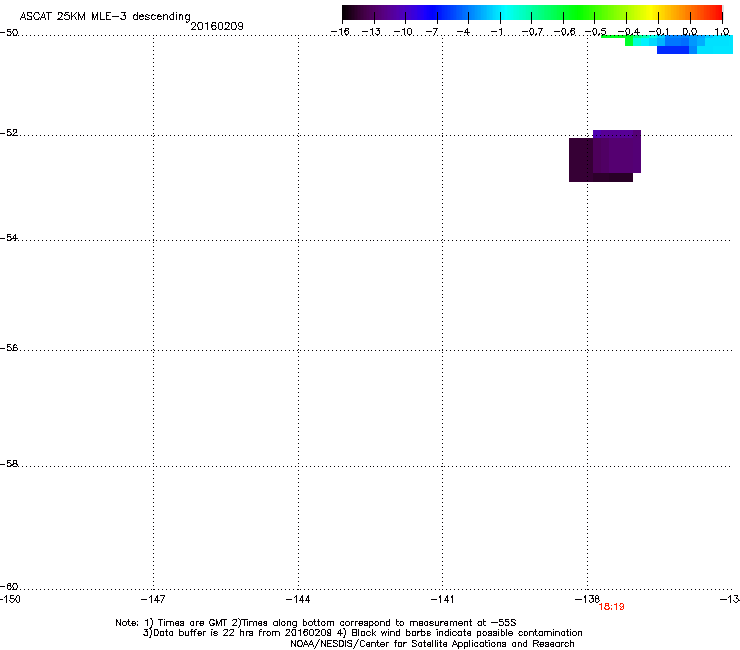Image resolution: width=740 pixels, height=650 pixels.
Task: Click the plot title ASCAT 25KM MLE-3 descending
Action: tap(105, 16)
